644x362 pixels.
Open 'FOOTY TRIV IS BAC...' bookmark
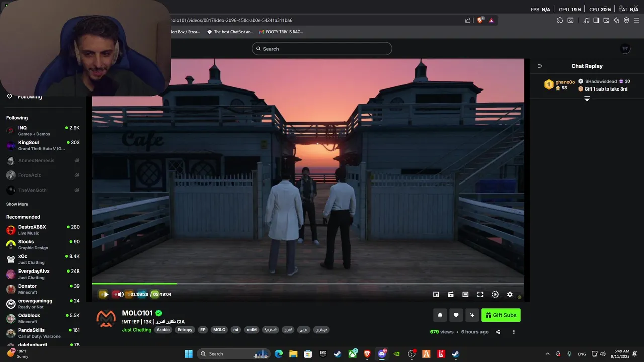click(281, 32)
